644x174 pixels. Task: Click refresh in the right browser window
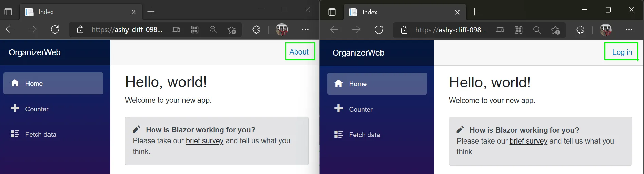click(x=379, y=30)
